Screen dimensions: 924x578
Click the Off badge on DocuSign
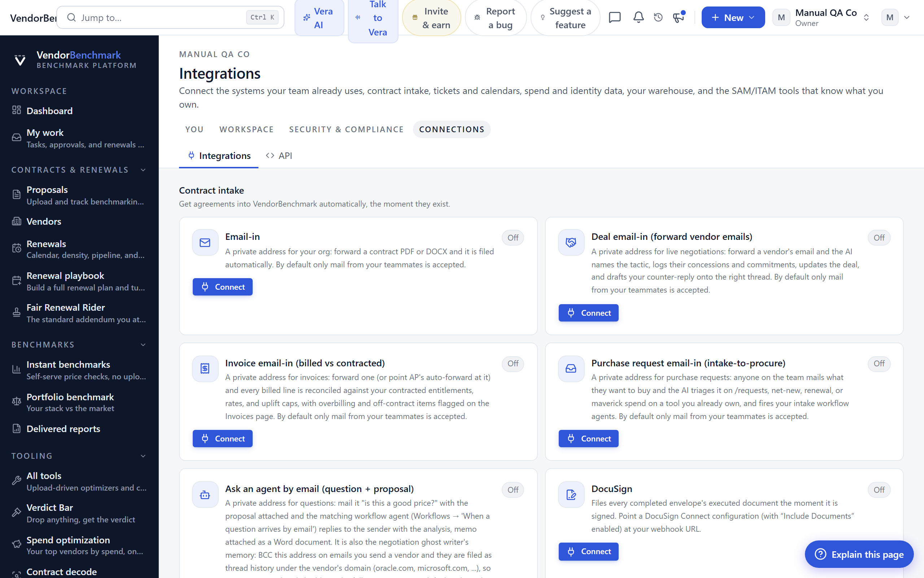coord(879,490)
